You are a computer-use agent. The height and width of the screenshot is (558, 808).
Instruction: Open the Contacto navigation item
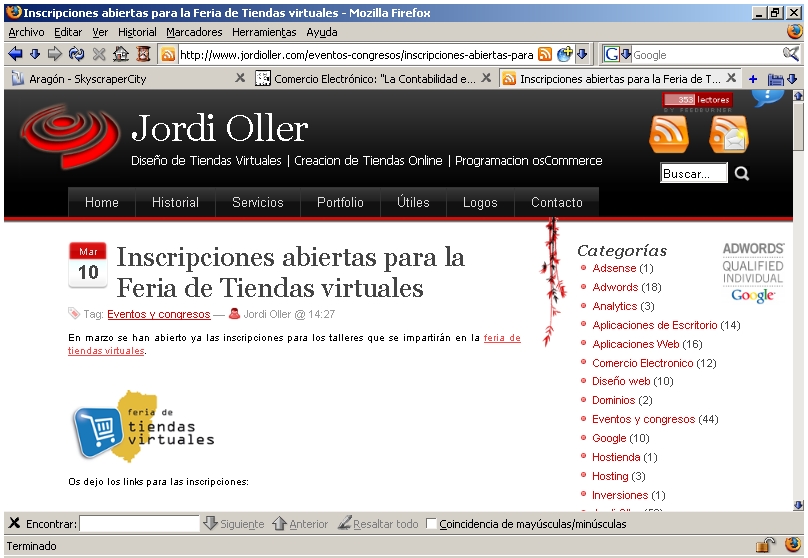tap(557, 202)
